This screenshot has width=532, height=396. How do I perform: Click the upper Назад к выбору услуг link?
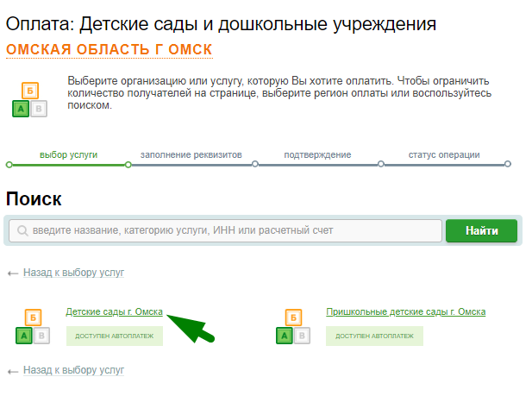point(73,273)
